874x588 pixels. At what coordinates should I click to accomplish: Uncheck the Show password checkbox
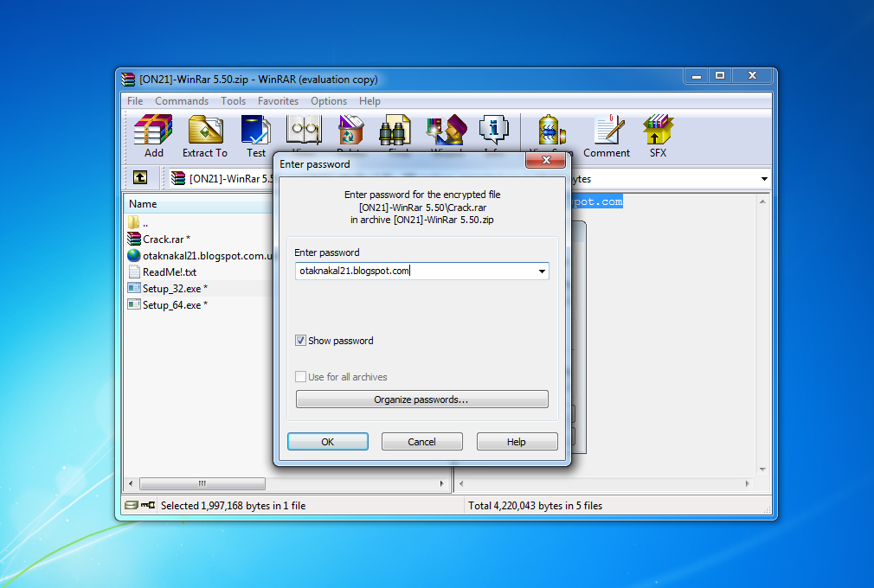click(300, 341)
